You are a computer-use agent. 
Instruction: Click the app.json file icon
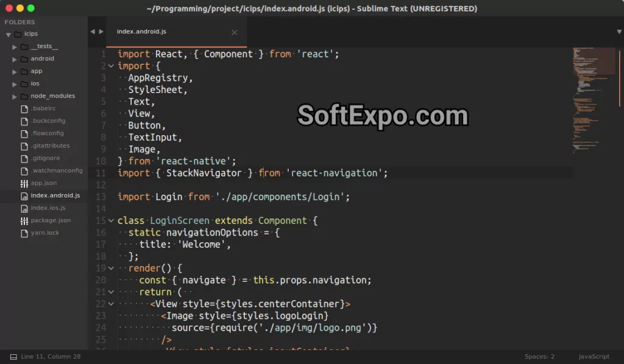point(24,183)
